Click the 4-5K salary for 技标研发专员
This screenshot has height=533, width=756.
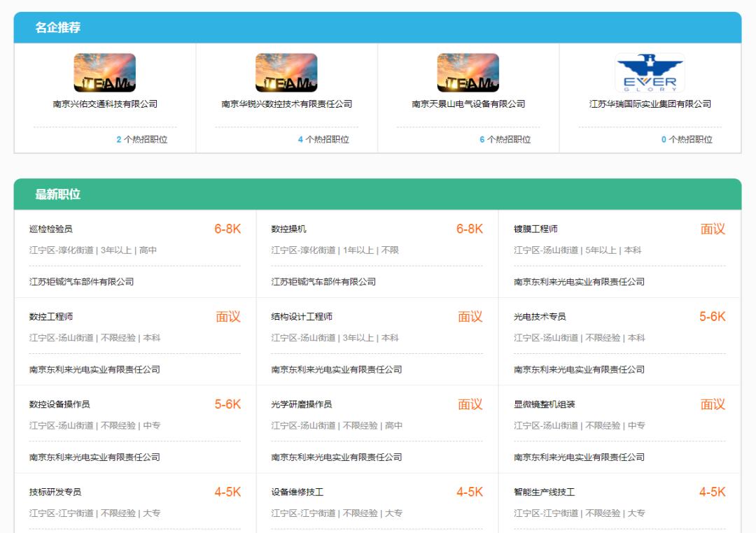tap(227, 492)
